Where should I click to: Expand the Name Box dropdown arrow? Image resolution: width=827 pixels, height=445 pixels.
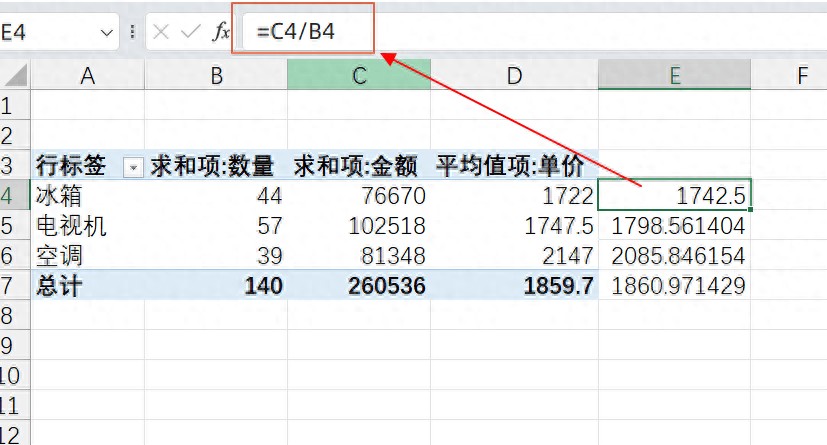(108, 32)
